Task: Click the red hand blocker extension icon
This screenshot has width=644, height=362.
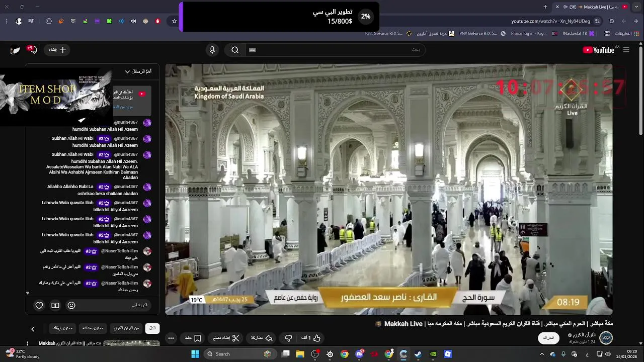Action: click(x=157, y=21)
